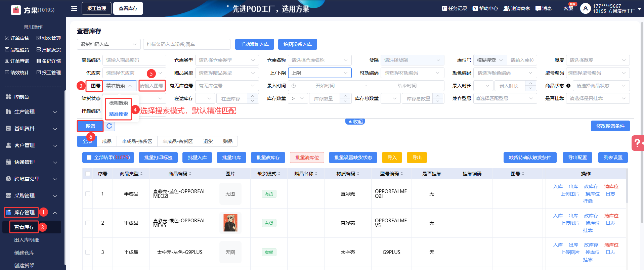This screenshot has height=270, width=644.
Task: Open the 任务记录 task records icon
Action: 444,8
